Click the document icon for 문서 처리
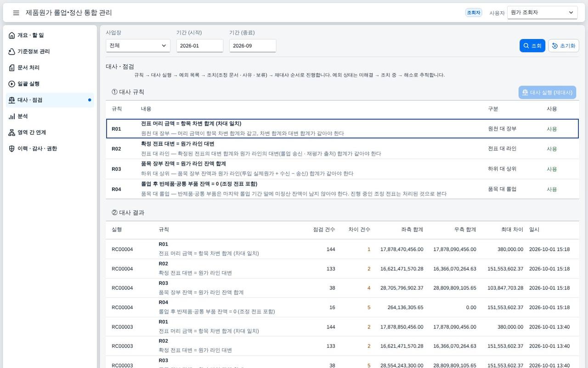The height and width of the screenshot is (368, 588). pyautogui.click(x=12, y=68)
